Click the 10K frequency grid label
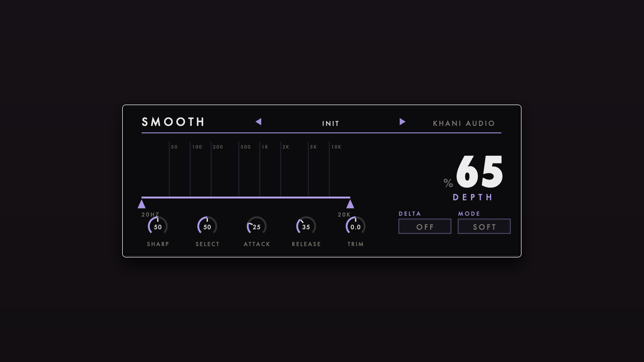The height and width of the screenshot is (362, 644). pyautogui.click(x=336, y=147)
